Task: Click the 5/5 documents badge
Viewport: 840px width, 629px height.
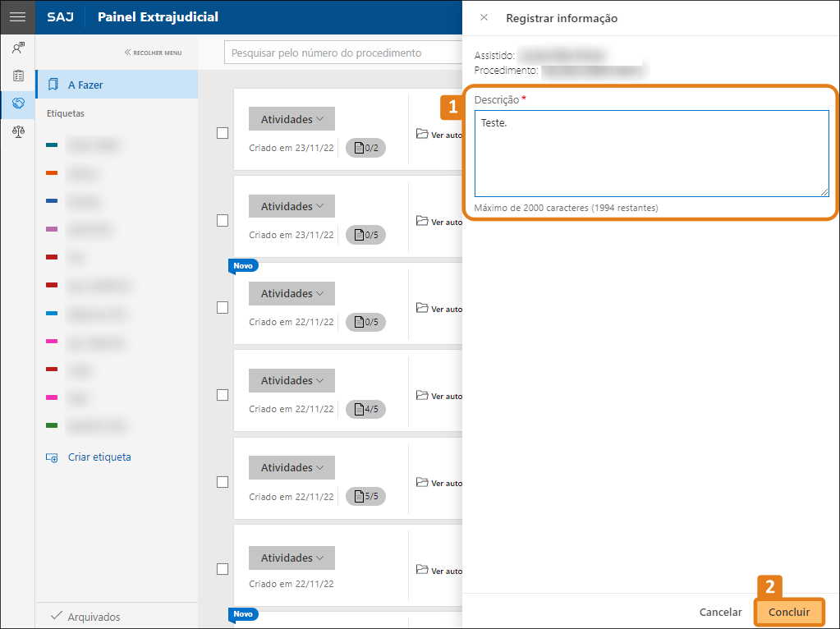Action: 366,496
